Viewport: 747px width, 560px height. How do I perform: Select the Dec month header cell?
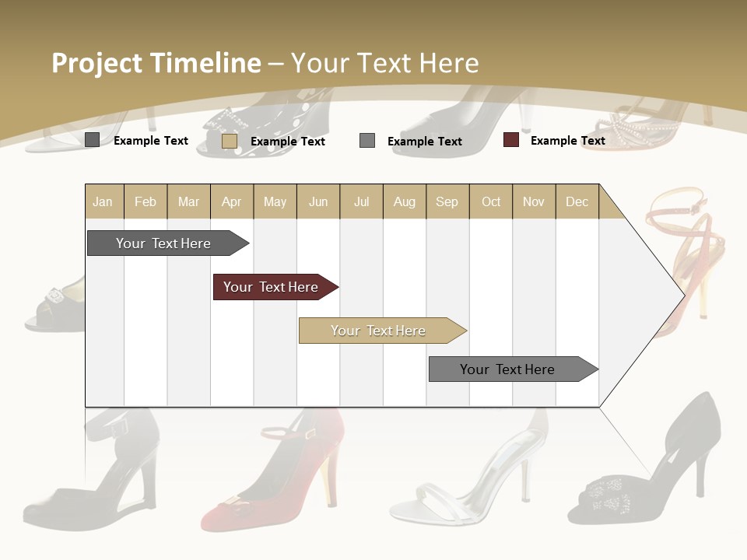point(577,201)
